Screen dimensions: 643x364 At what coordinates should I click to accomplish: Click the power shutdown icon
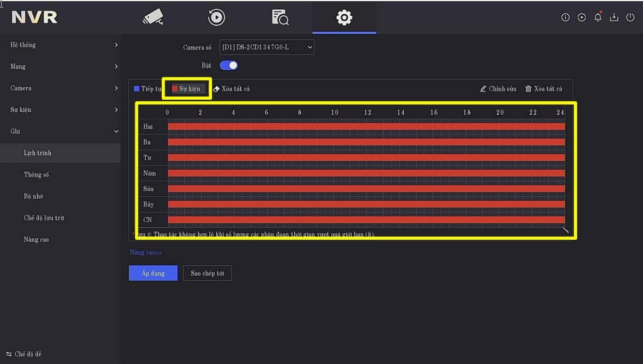click(x=630, y=17)
